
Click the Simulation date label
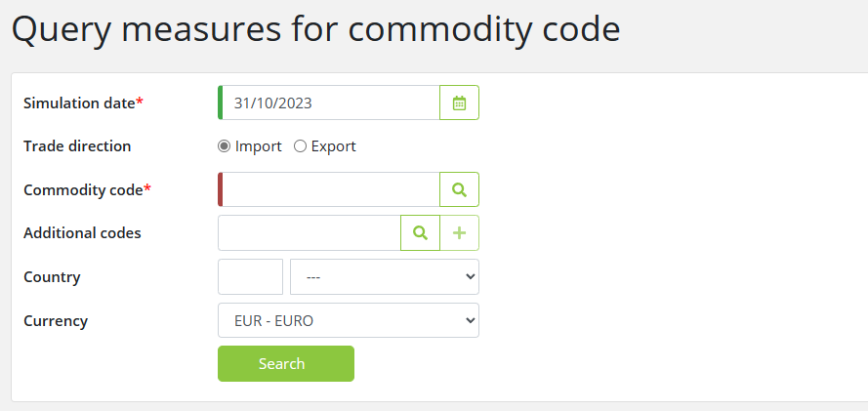point(82,103)
